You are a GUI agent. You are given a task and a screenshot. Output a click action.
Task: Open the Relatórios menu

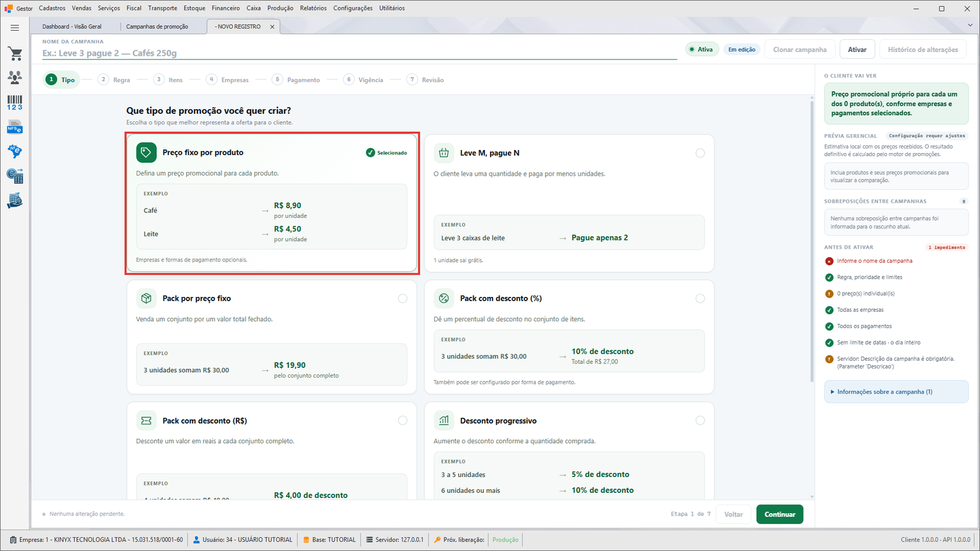313,8
